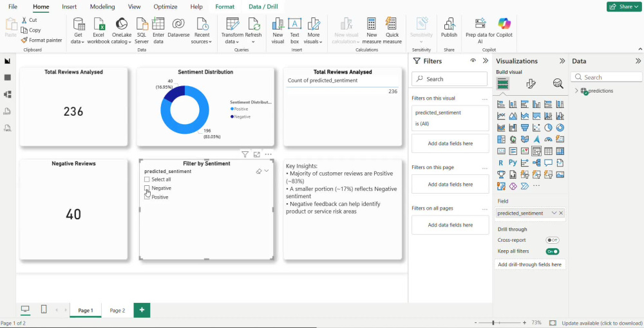Switch to desktop layout view
This screenshot has width=644, height=328.
pos(26,309)
